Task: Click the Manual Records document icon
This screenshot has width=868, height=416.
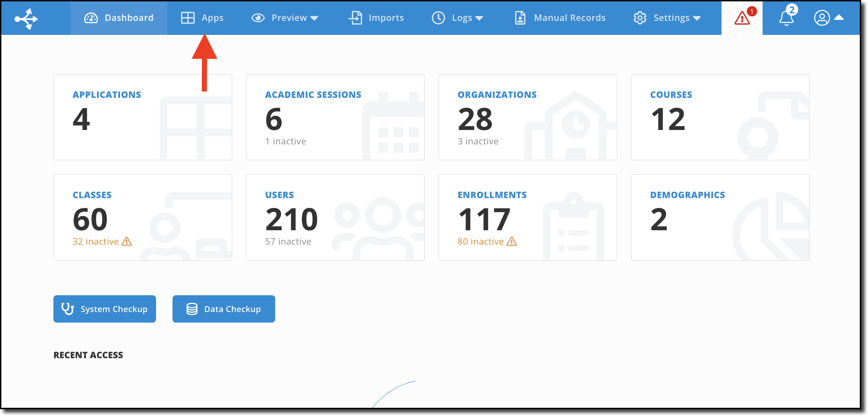Action: coord(520,18)
